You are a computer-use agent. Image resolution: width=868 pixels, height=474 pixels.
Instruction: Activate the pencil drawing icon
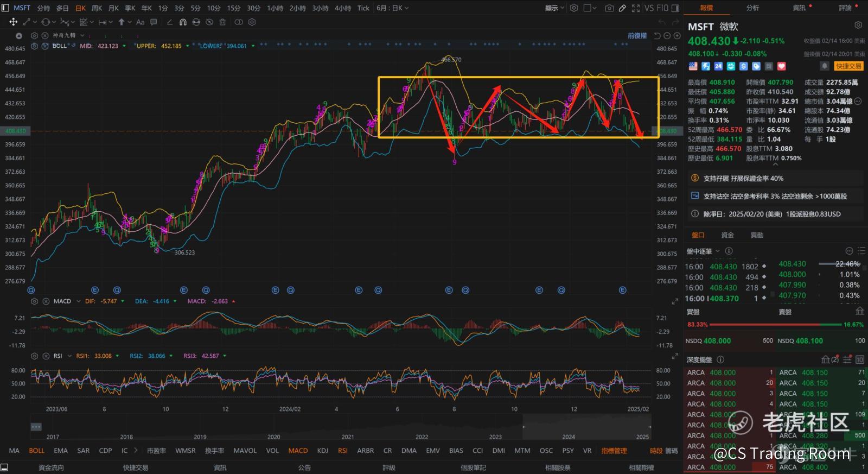[622, 8]
